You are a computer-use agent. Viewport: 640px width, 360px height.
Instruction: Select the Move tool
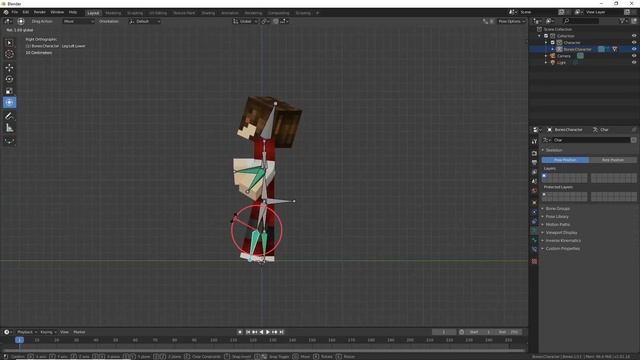pyautogui.click(x=9, y=67)
